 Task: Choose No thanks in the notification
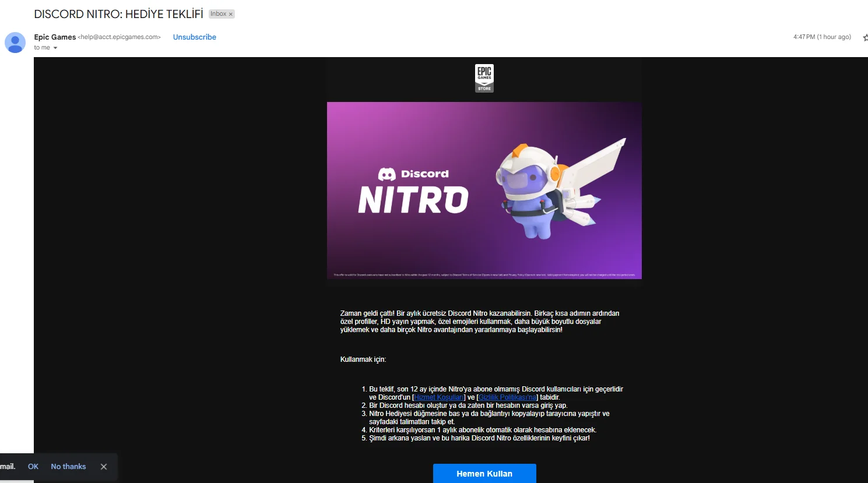[68, 467]
